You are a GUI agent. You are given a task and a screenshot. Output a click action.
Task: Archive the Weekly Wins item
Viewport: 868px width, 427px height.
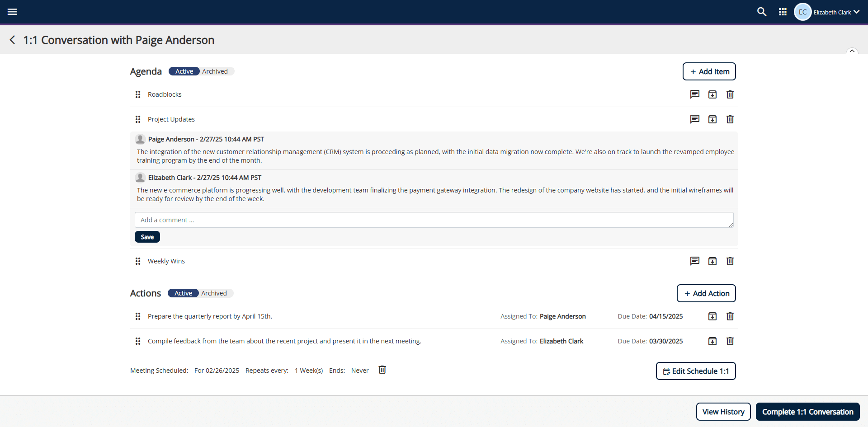coord(712,261)
